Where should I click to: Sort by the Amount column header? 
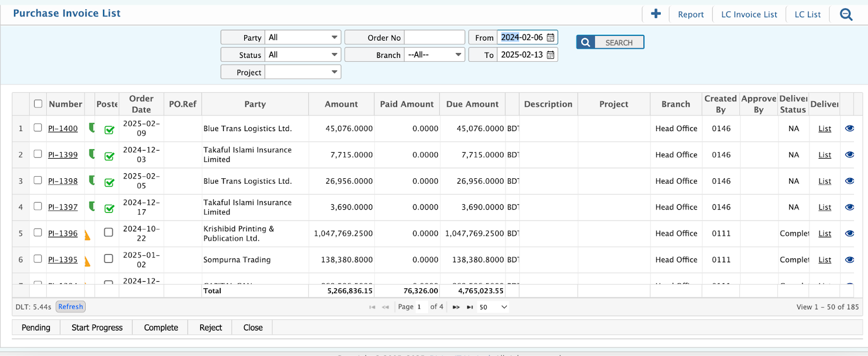341,104
